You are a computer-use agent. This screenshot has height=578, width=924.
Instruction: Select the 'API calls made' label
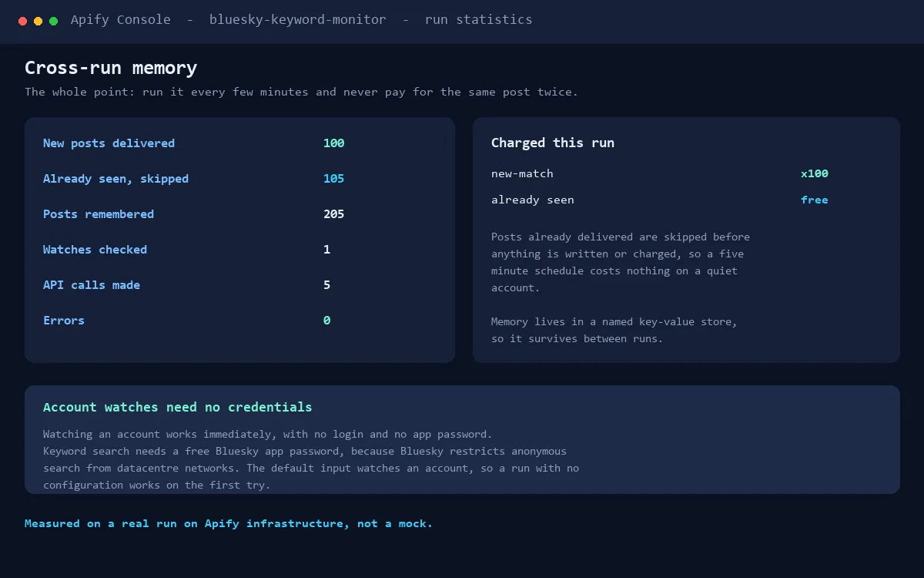click(92, 285)
